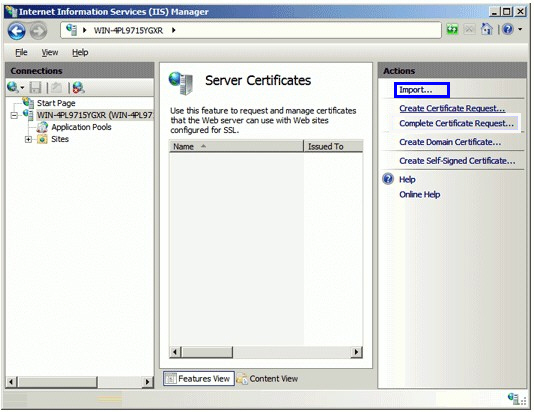This screenshot has height=412, width=534.
Task: Click the Help icon in Actions pane
Action: pos(388,179)
